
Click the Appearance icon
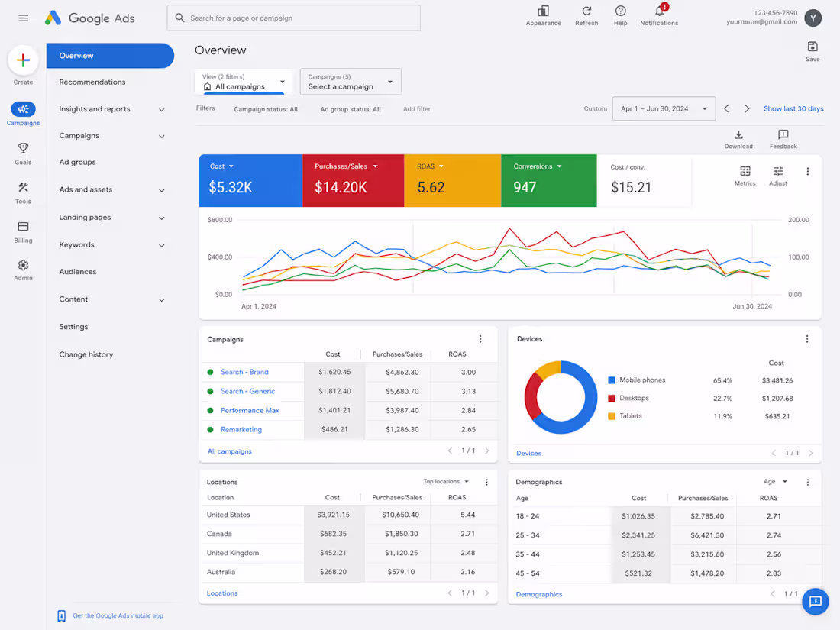click(x=543, y=11)
